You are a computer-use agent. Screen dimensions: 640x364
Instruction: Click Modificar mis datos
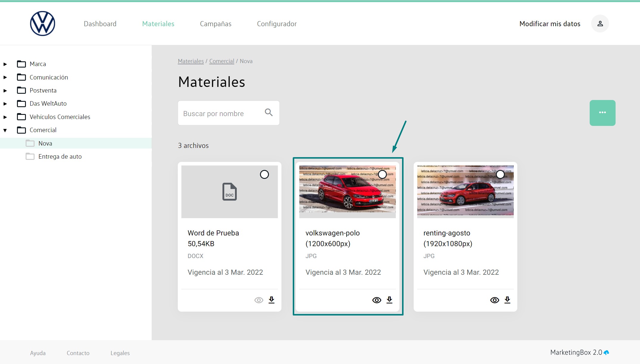[549, 24]
